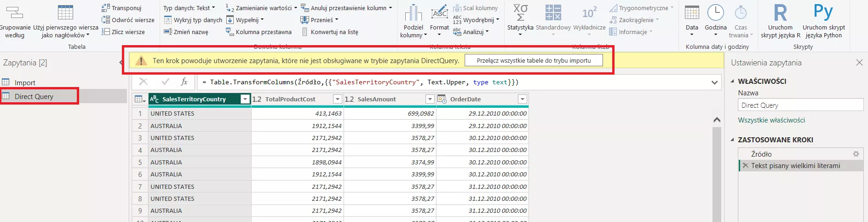The width and height of the screenshot is (868, 222).
Task: Collapse the ZASTOSOWANE KROKI section
Action: (733, 140)
